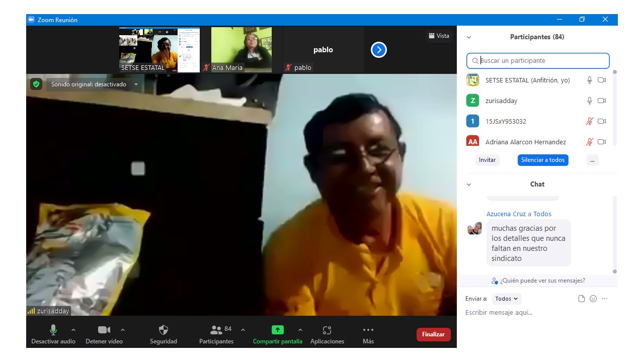Collapse the Participantes (84) panel chevron
644x362 pixels.
pyautogui.click(x=469, y=37)
